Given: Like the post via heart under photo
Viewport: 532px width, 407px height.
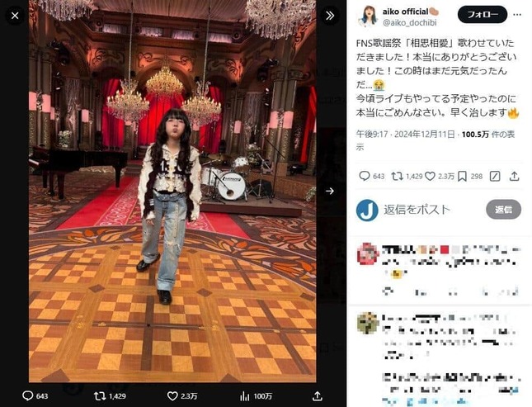Looking at the screenshot, I should pyautogui.click(x=172, y=395).
